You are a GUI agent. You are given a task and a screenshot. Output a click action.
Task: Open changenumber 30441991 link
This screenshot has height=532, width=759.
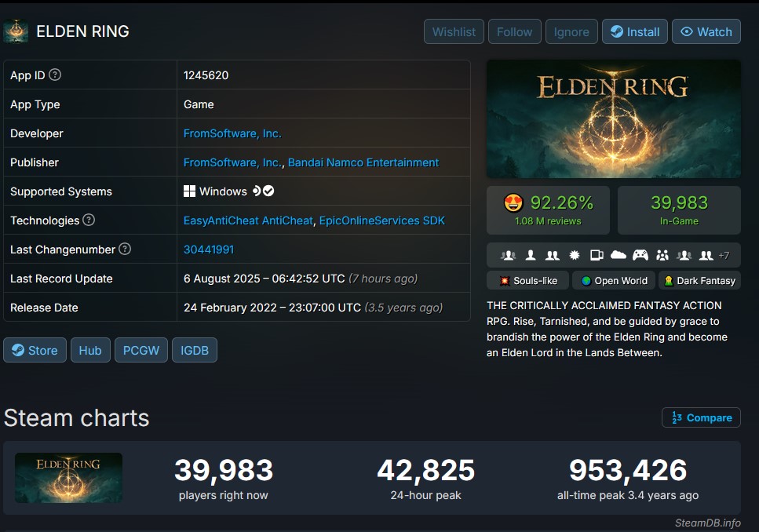(209, 250)
